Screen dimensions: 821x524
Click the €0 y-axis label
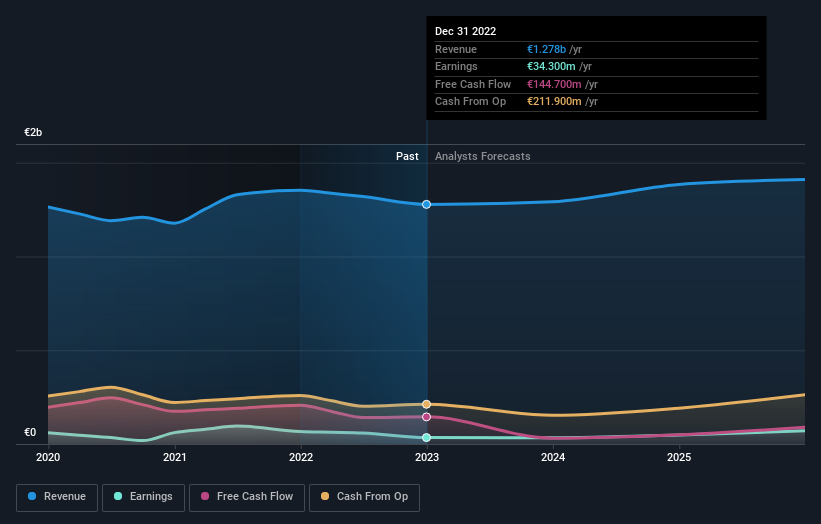coord(30,432)
